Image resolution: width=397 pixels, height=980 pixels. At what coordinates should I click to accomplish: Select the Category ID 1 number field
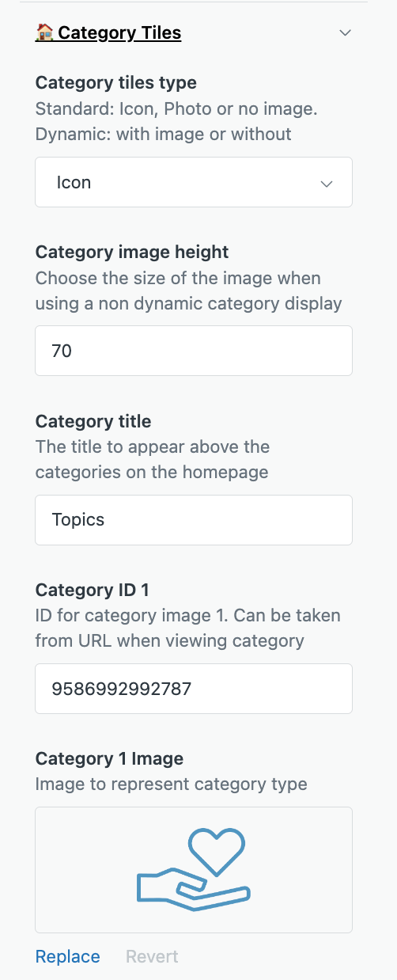click(194, 689)
